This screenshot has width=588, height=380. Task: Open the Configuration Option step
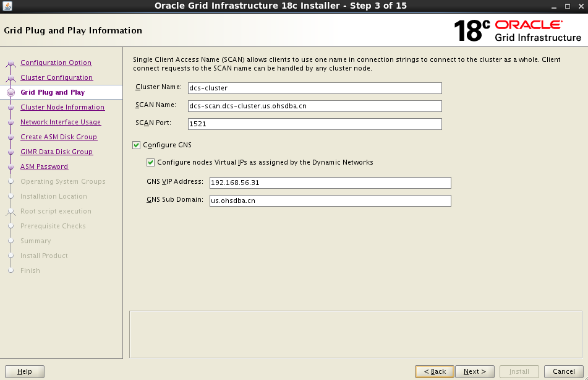(x=56, y=63)
